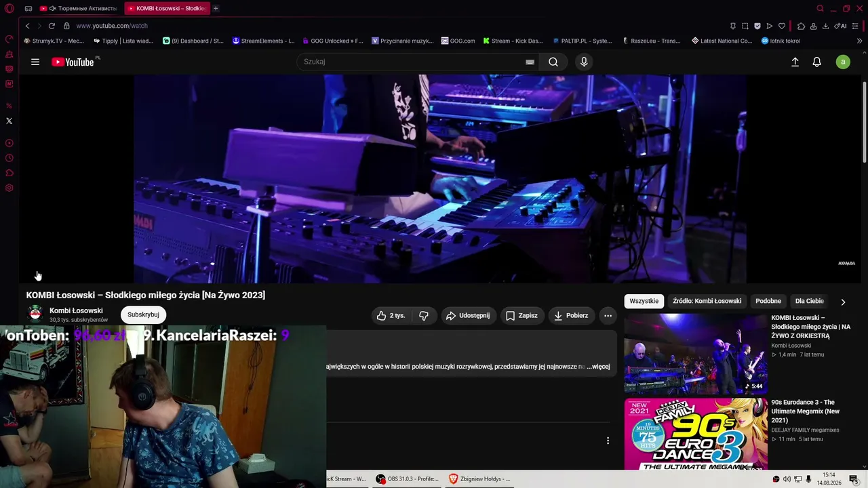This screenshot has width=868, height=488.
Task: Open the Raszei.eu bookmark
Action: (x=652, y=41)
